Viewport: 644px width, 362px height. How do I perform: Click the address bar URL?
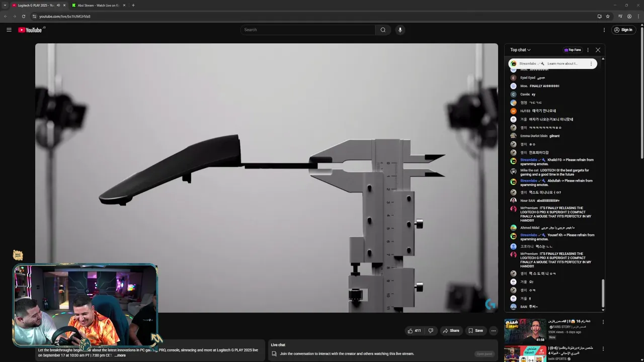click(x=65, y=16)
